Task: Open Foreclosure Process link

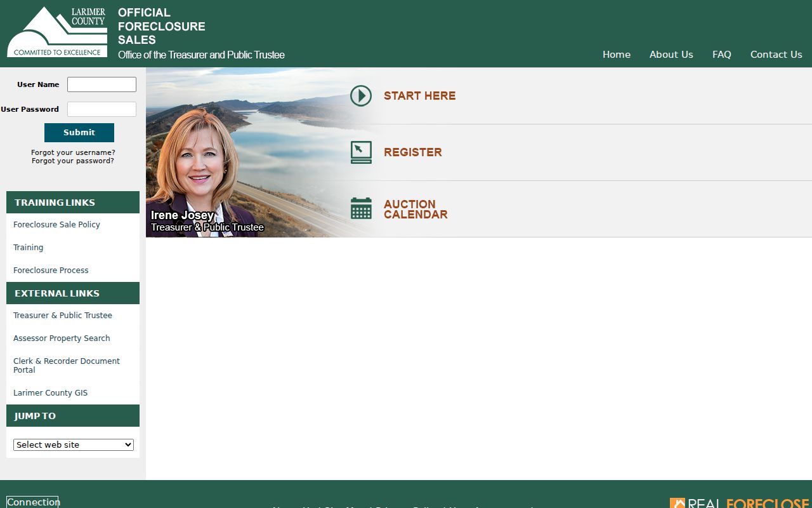Action: coord(51,271)
